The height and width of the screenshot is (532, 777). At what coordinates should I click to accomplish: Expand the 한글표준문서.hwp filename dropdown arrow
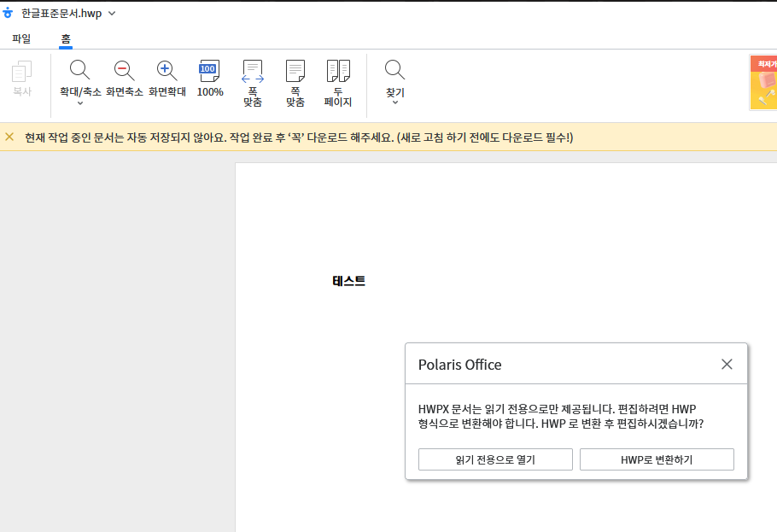point(112,14)
